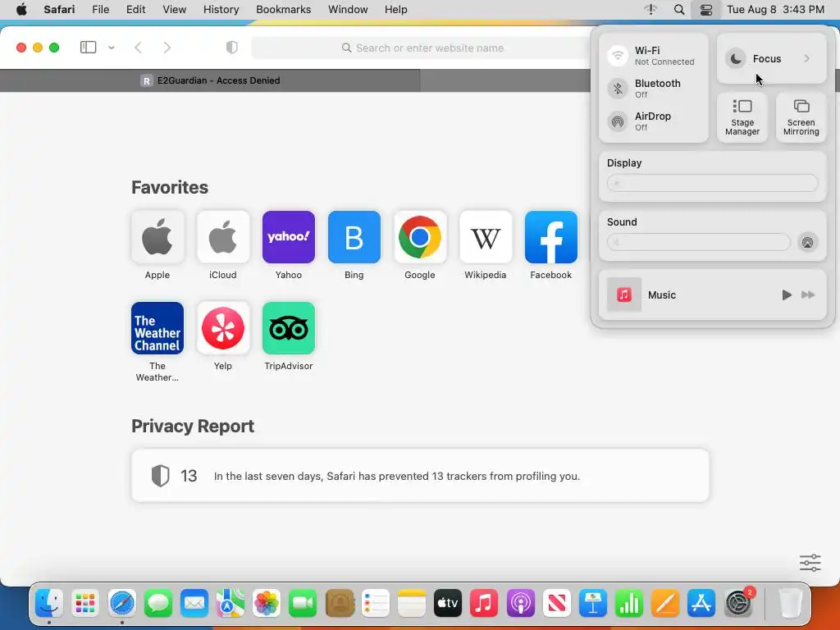Open App Store from the Dock
Viewport: 840px width, 630px height.
pyautogui.click(x=702, y=603)
